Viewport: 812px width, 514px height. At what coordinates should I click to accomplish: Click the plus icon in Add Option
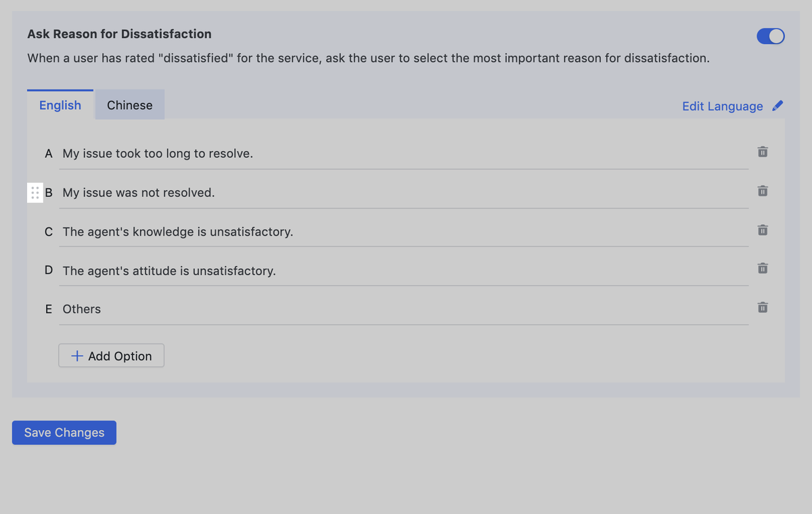(77, 356)
